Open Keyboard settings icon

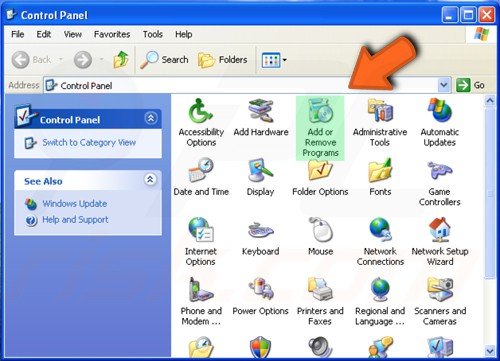coord(260,230)
